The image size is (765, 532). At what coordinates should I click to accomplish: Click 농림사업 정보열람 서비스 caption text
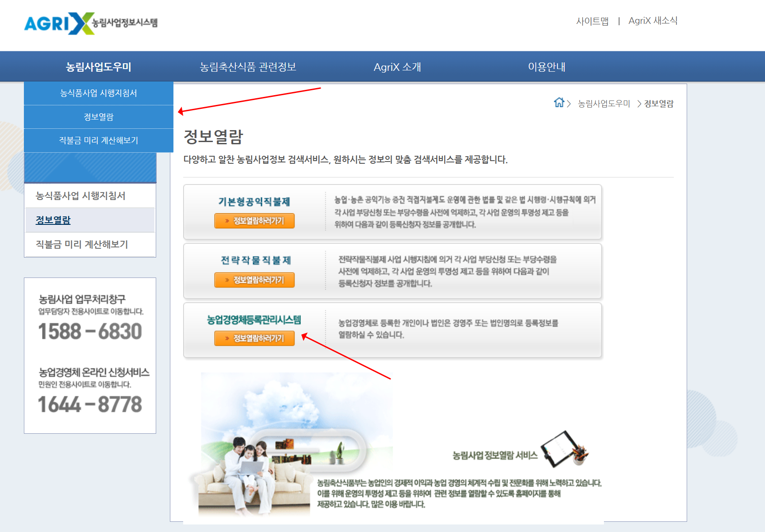(x=495, y=455)
